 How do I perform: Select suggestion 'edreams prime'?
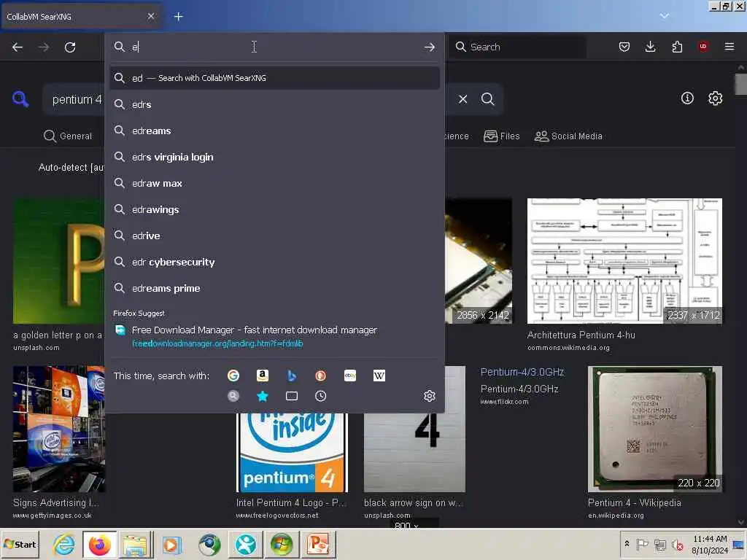click(x=274, y=288)
